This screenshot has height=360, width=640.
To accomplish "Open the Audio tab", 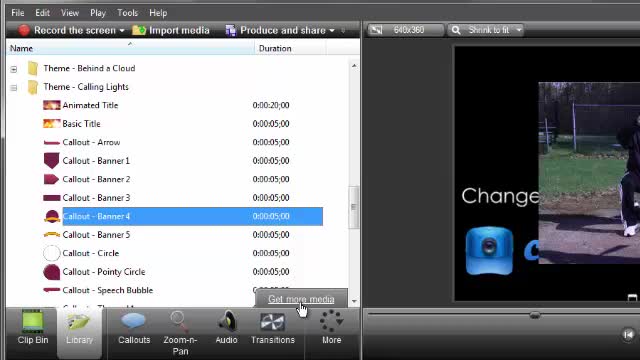I will tap(227, 327).
